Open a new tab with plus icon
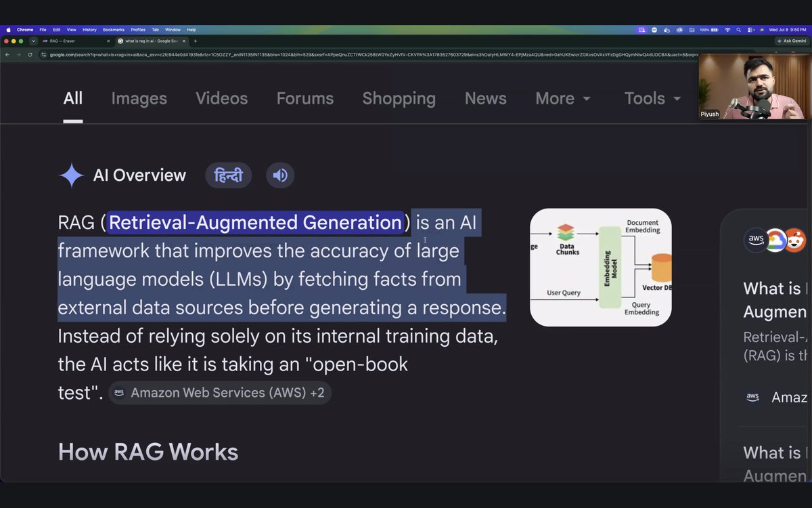The height and width of the screenshot is (508, 812). click(196, 41)
